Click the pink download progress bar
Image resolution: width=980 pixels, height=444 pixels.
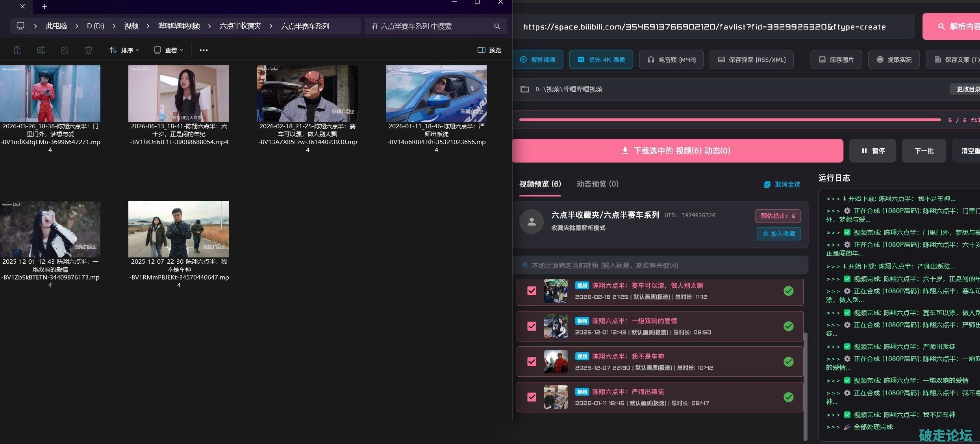point(730,120)
